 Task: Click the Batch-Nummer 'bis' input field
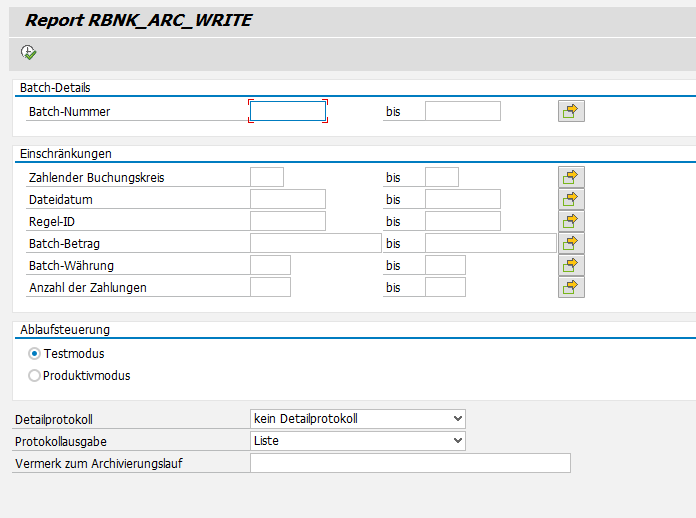click(x=462, y=112)
